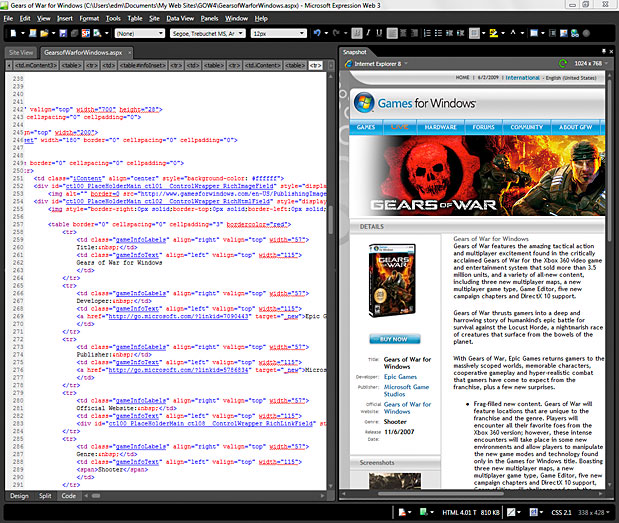Select the Site View tab
The width and height of the screenshot is (619, 523).
click(x=21, y=51)
